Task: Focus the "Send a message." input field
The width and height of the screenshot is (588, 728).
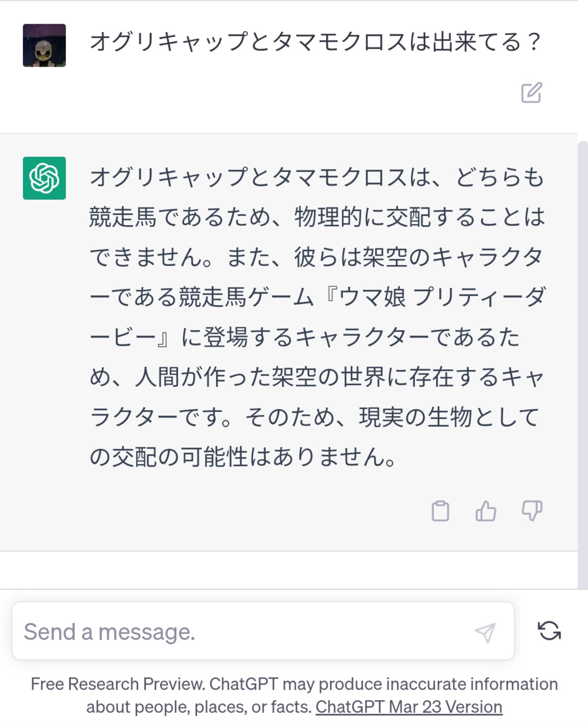Action: pos(244,632)
